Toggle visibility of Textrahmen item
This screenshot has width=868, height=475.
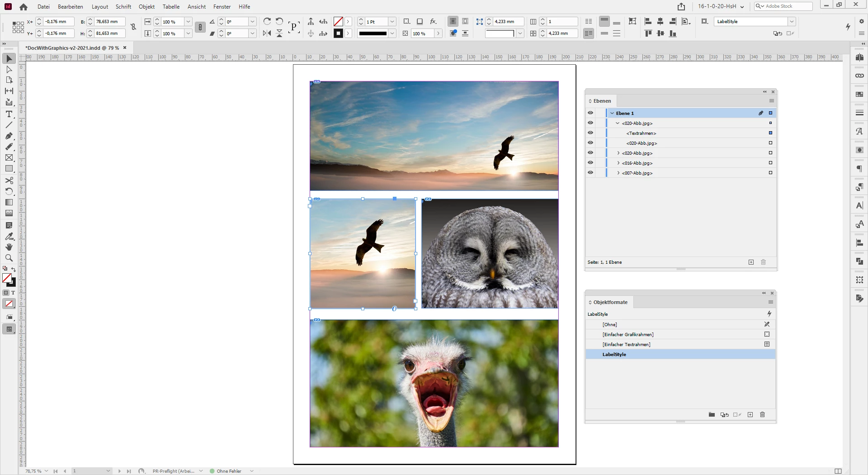(x=590, y=133)
